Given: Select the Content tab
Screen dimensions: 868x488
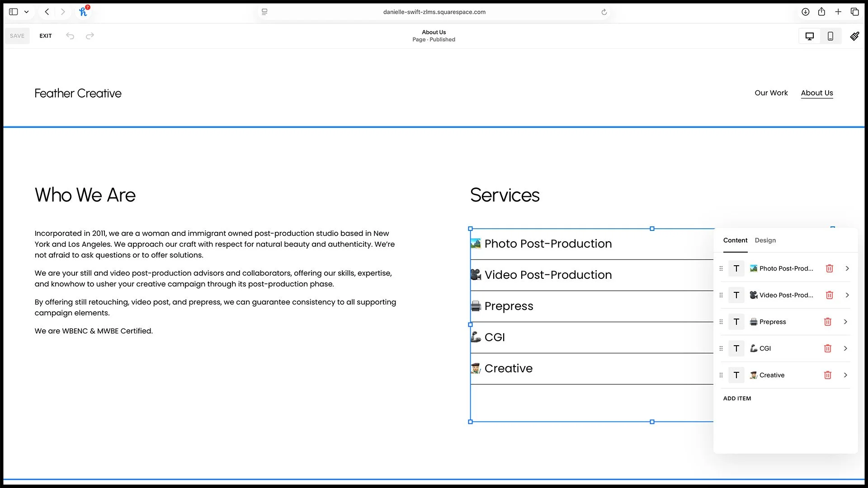Looking at the screenshot, I should tap(735, 240).
